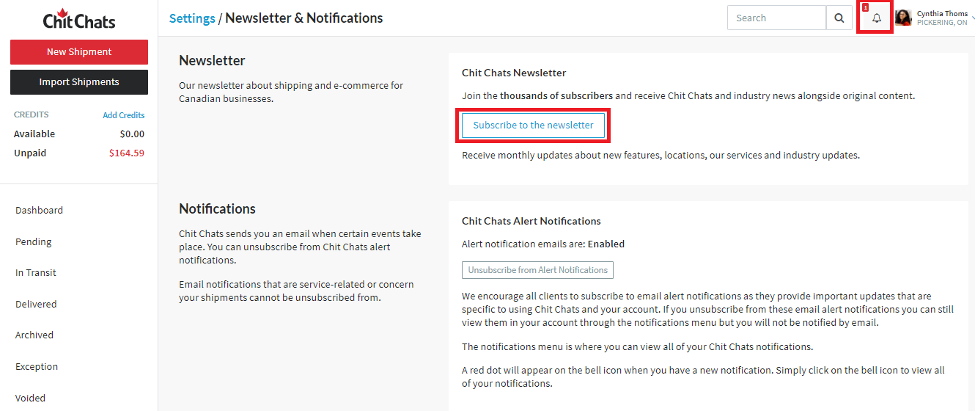
Task: Click Import Shipments button
Action: (79, 82)
